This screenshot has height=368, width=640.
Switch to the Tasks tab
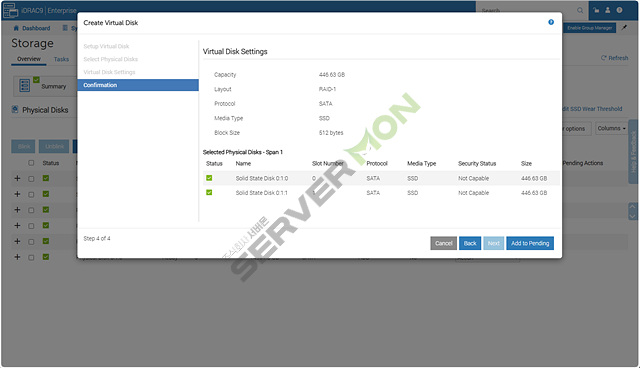[x=61, y=59]
